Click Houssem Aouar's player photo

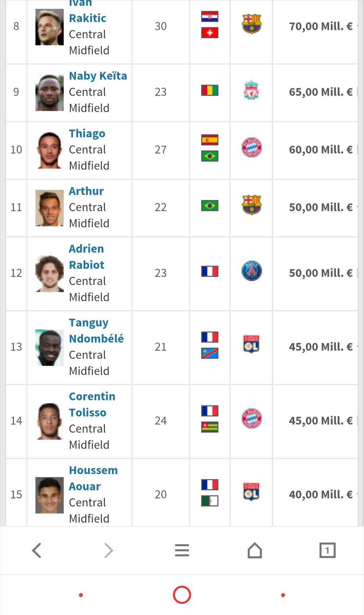[x=50, y=495]
